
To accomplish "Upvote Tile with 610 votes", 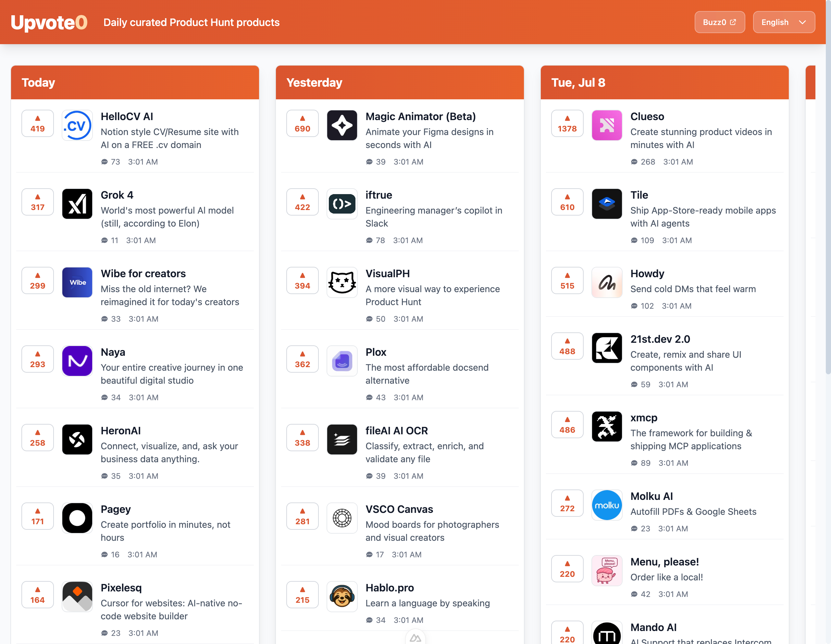I will 567,202.
